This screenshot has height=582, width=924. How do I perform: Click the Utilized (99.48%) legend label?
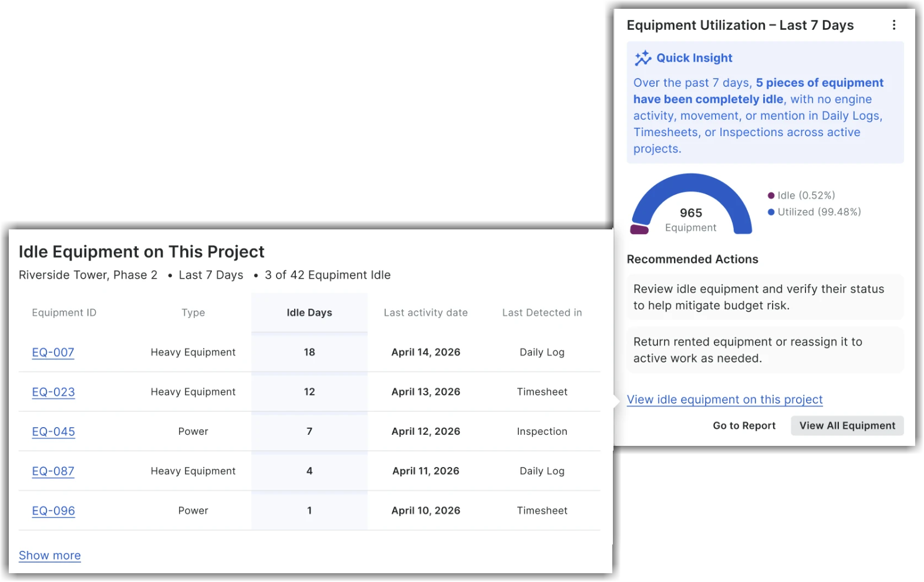tap(819, 212)
